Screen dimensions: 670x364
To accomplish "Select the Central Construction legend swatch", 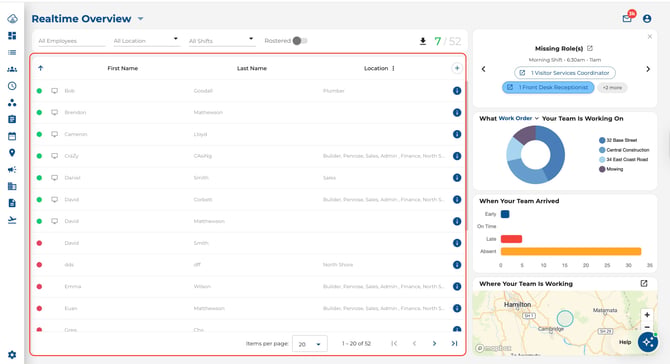I will (x=602, y=150).
